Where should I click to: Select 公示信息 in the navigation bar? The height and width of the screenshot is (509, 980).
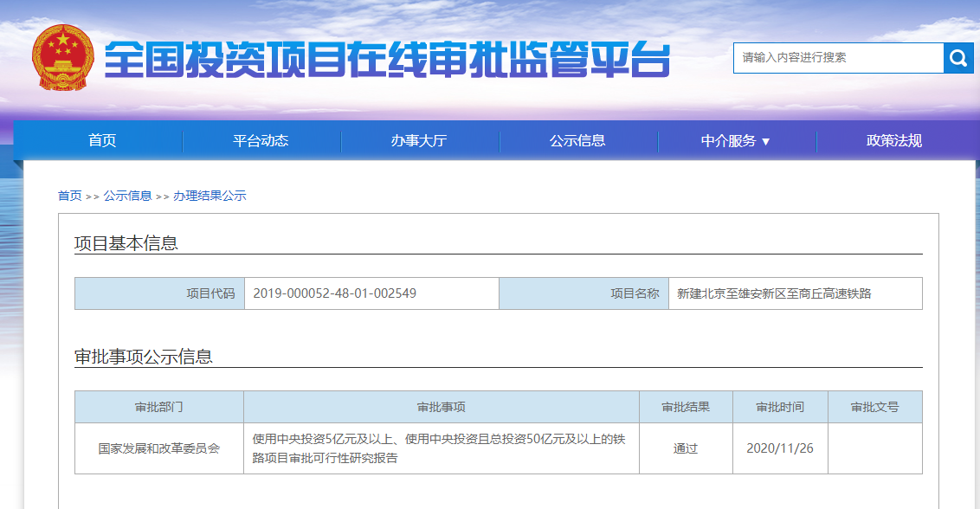click(x=577, y=141)
